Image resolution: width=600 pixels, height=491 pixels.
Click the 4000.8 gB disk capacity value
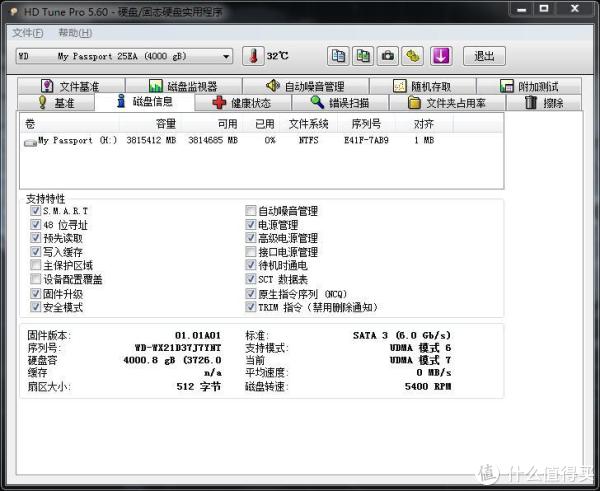[x=172, y=360]
